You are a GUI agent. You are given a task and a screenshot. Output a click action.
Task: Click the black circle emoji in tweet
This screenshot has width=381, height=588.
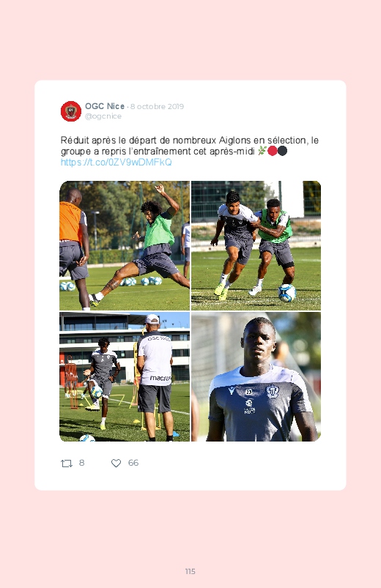point(282,151)
